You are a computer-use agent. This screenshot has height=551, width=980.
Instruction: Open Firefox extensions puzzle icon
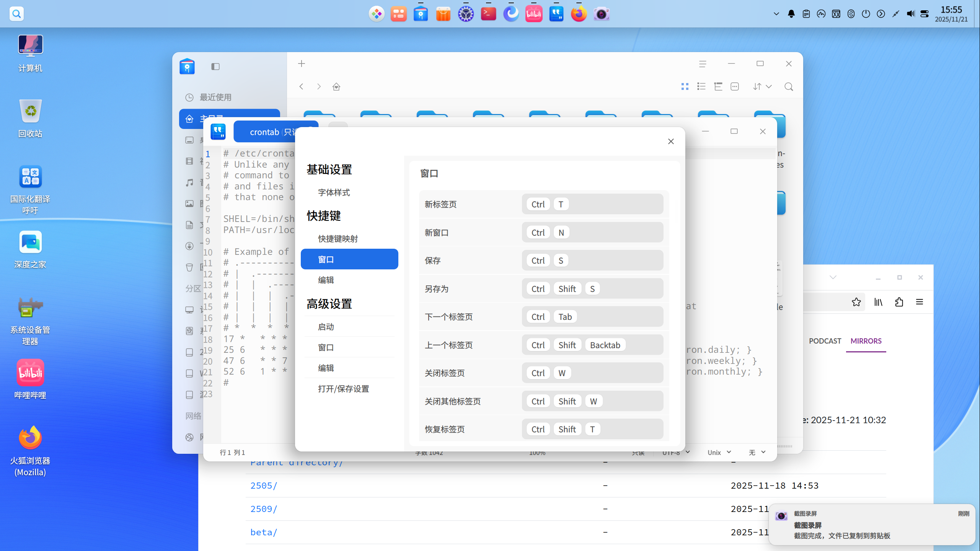899,302
